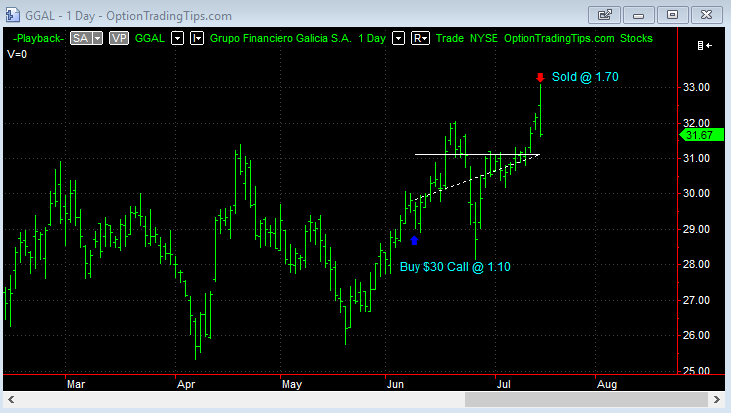The height and width of the screenshot is (413, 731).
Task: Toggle the SA button
Action: (81, 38)
